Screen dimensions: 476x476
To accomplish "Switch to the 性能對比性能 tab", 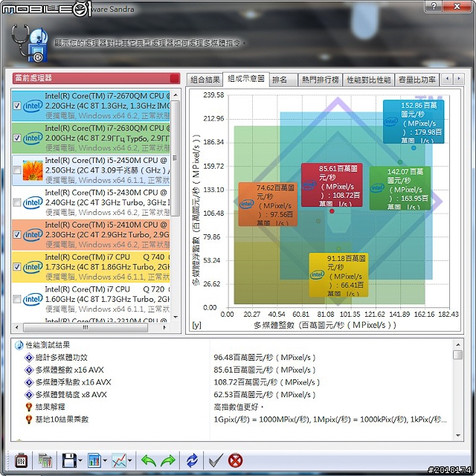I will pyautogui.click(x=369, y=80).
